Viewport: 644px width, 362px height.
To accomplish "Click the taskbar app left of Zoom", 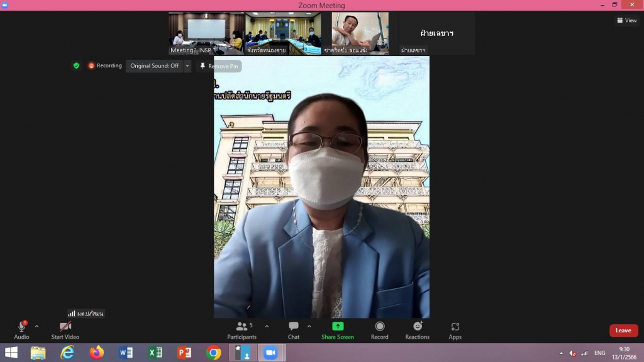I will [x=243, y=353].
